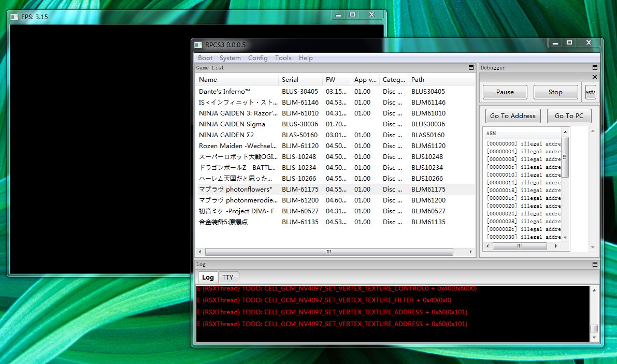
Task: Click path BLJS10234 cell
Action: pos(427,167)
